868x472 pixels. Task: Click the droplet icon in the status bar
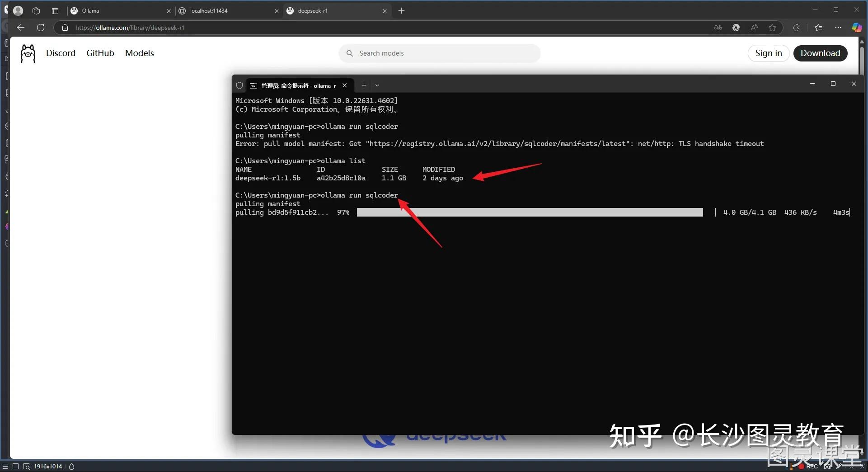pyautogui.click(x=71, y=466)
